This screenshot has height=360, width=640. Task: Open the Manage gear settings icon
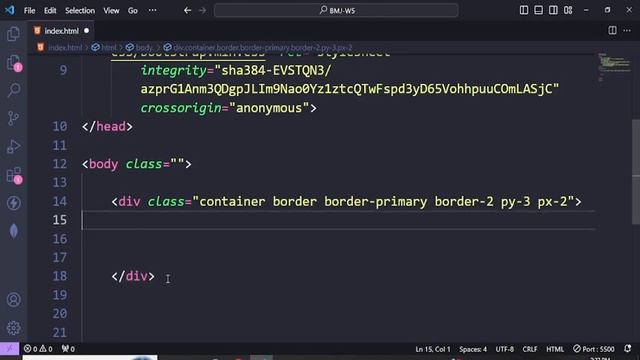pos(13,328)
